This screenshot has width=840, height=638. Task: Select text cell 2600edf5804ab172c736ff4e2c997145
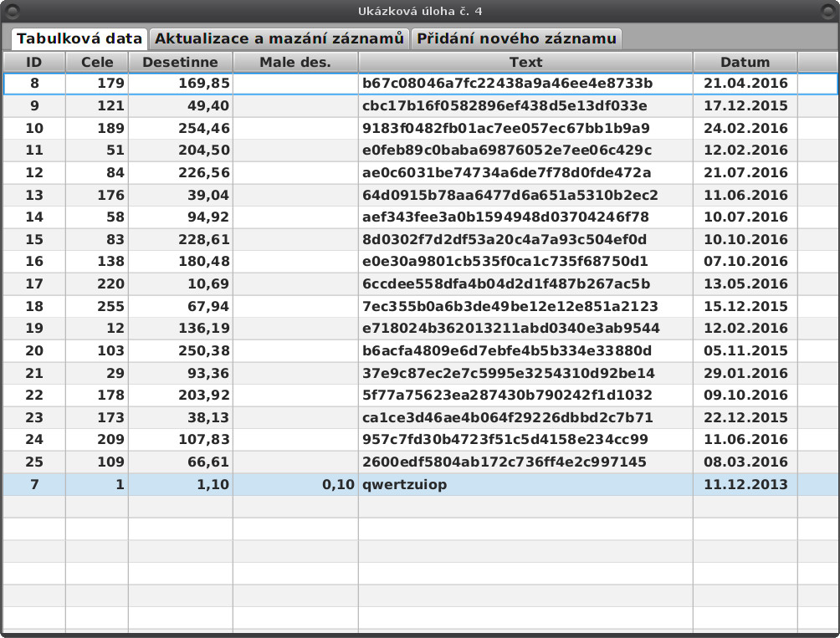[x=525, y=462]
